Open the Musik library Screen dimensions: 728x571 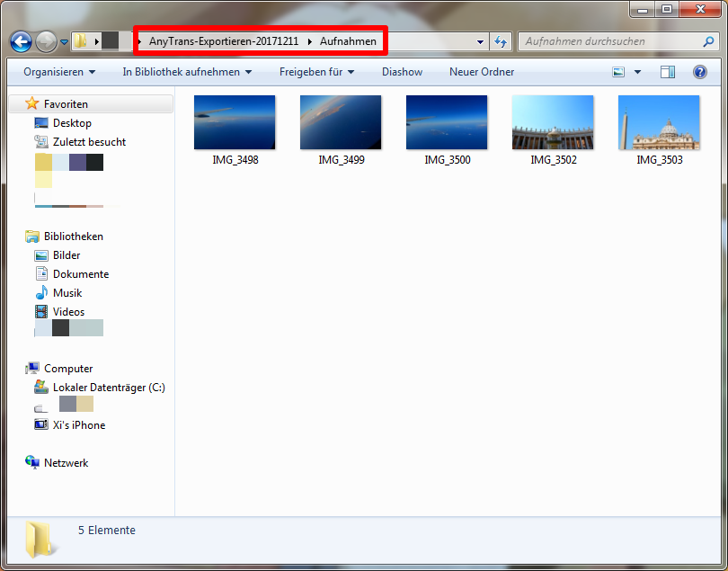click(x=67, y=293)
